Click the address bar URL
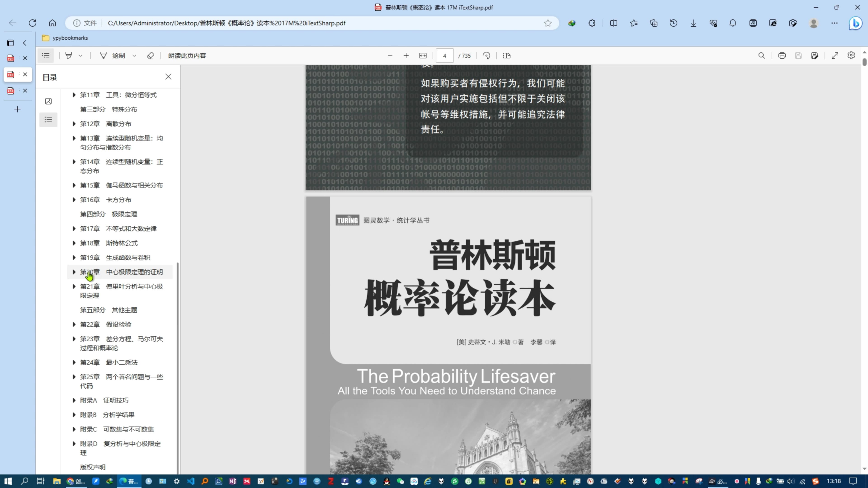 tap(226, 23)
